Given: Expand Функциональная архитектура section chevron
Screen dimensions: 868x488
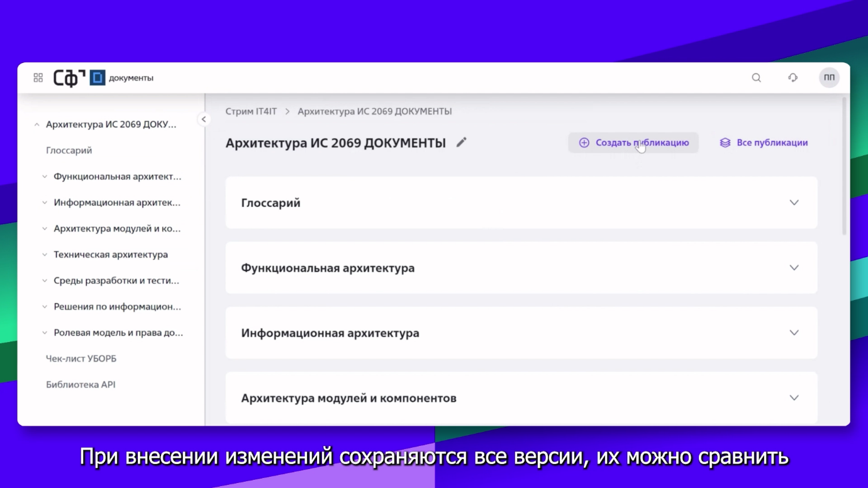Looking at the screenshot, I should pos(794,268).
